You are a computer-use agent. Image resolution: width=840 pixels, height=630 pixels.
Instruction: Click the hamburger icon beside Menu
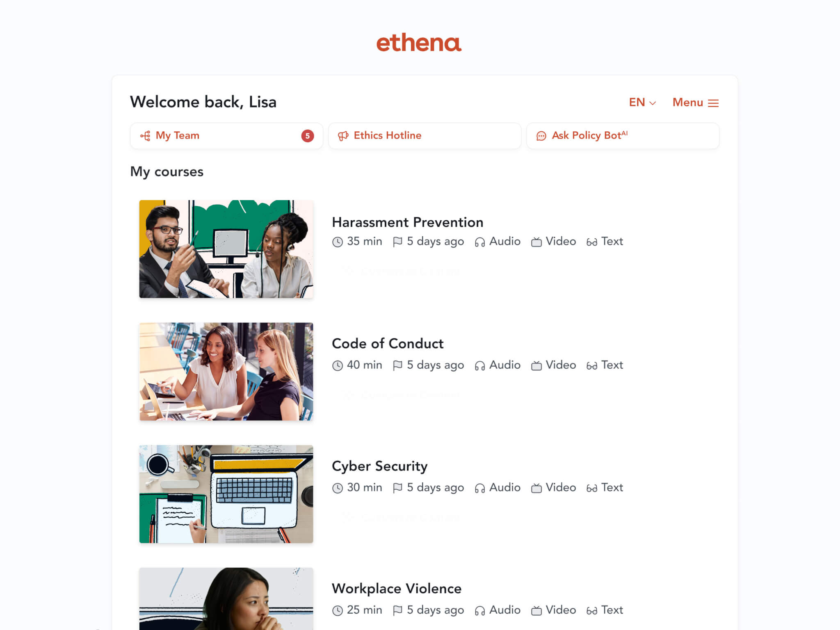[713, 103]
